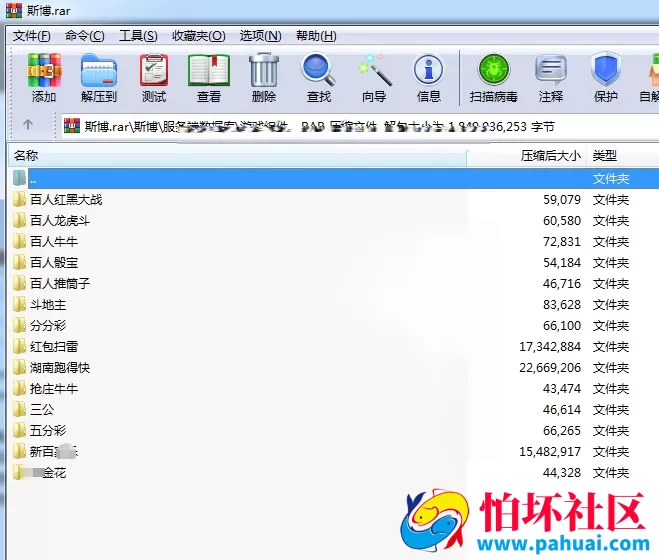This screenshot has height=560, width=659.
Task: Click size value 60,580
Action: coord(562,220)
